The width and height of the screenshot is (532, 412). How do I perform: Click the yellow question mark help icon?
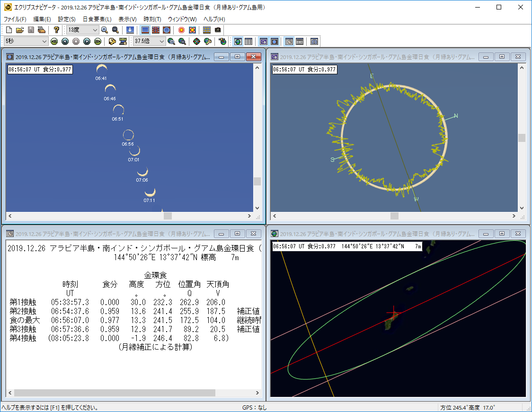(x=56, y=30)
